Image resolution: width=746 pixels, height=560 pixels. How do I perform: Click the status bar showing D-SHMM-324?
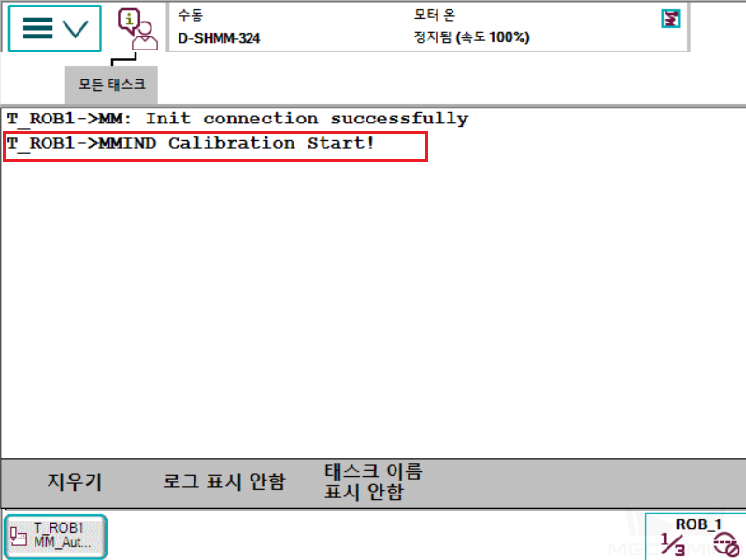click(x=428, y=27)
